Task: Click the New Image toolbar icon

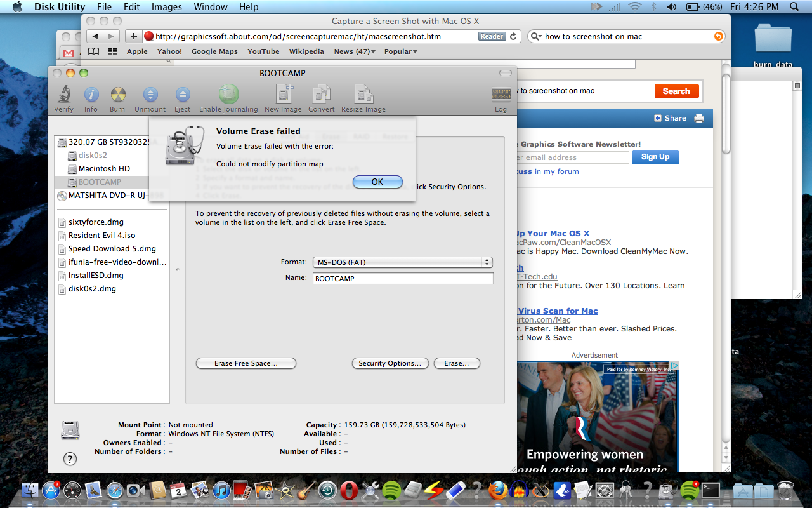Action: (x=283, y=94)
